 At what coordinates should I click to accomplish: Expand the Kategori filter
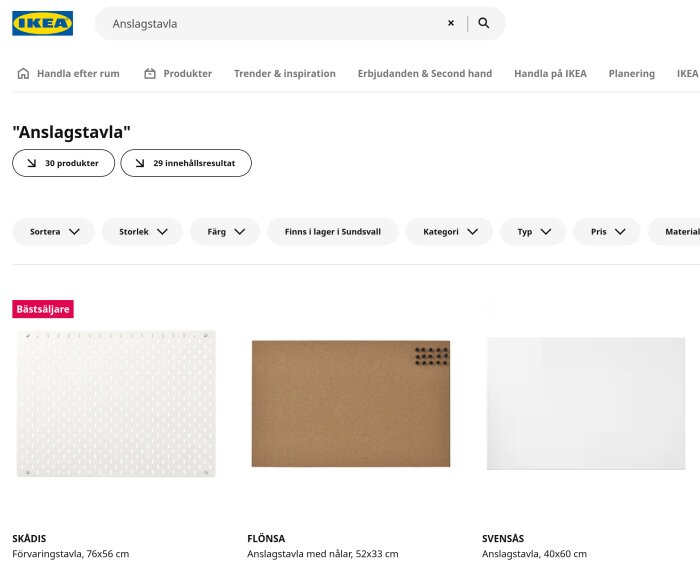449,232
